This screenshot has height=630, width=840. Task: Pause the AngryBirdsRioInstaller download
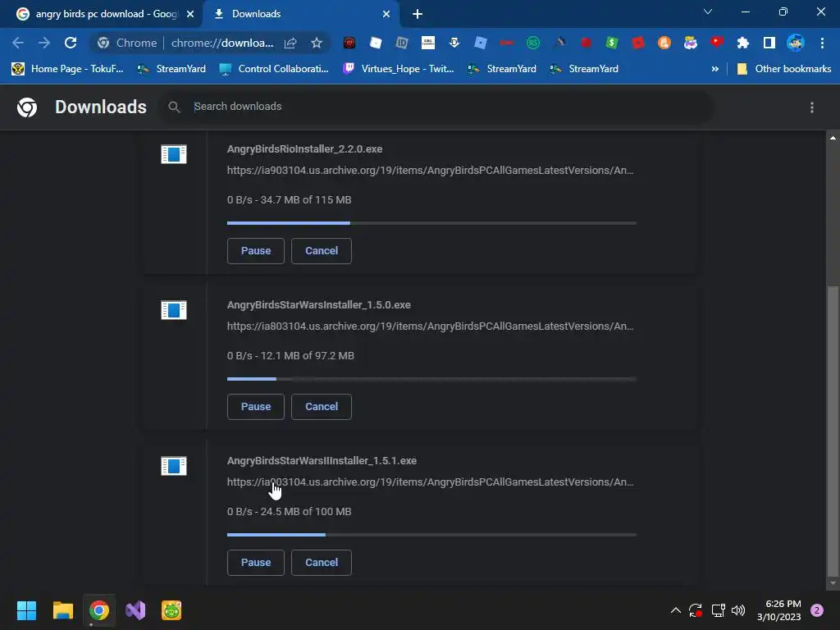point(256,251)
